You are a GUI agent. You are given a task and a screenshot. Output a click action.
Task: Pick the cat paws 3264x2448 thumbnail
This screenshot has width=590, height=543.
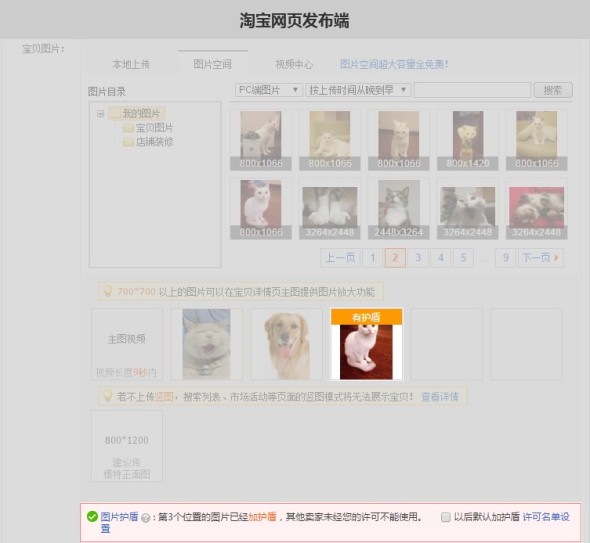[330, 209]
